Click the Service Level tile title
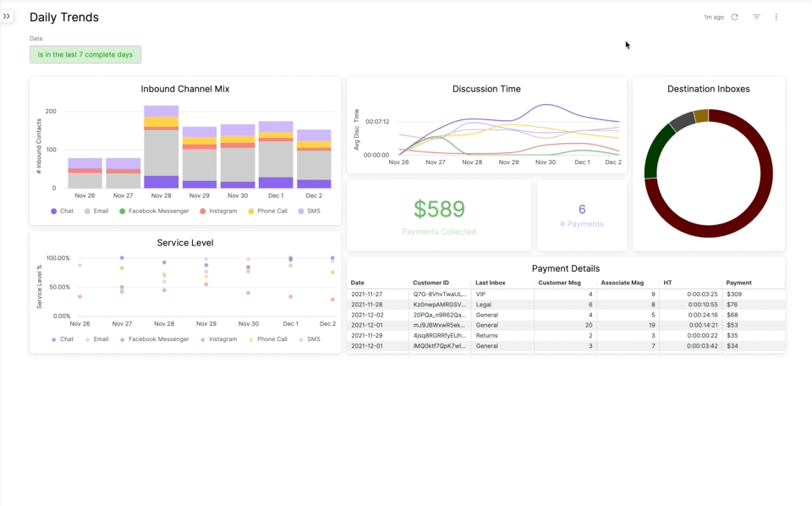812x506 pixels. tap(185, 243)
